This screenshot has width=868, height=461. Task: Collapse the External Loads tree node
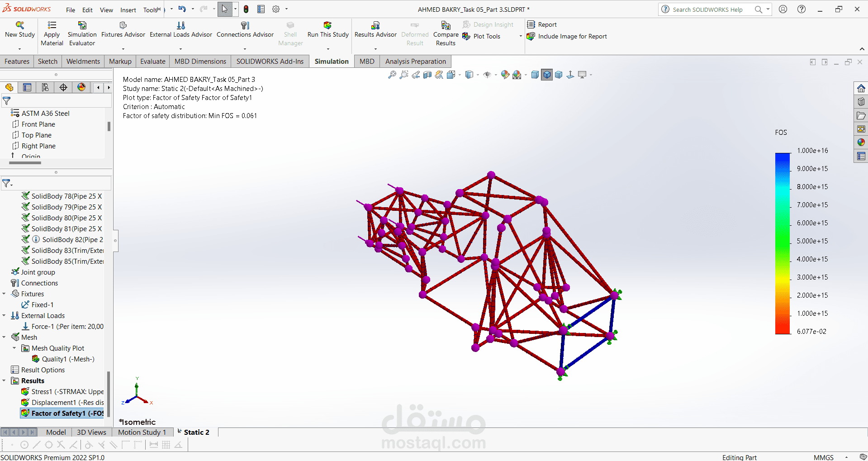click(x=4, y=315)
